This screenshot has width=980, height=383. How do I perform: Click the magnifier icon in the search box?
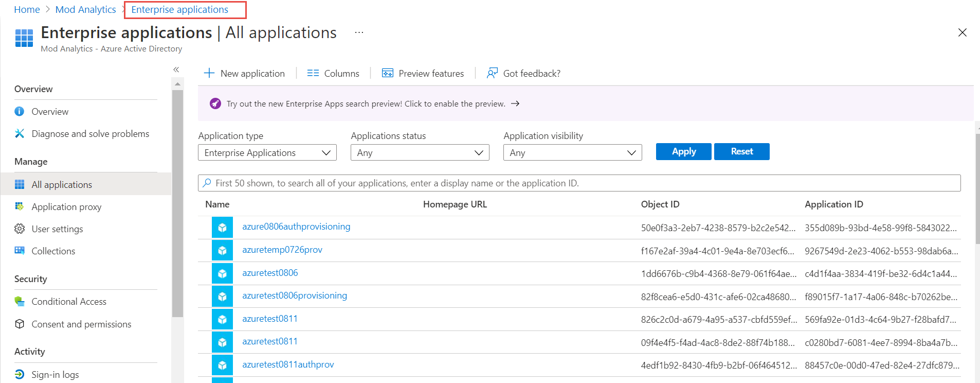point(207,183)
